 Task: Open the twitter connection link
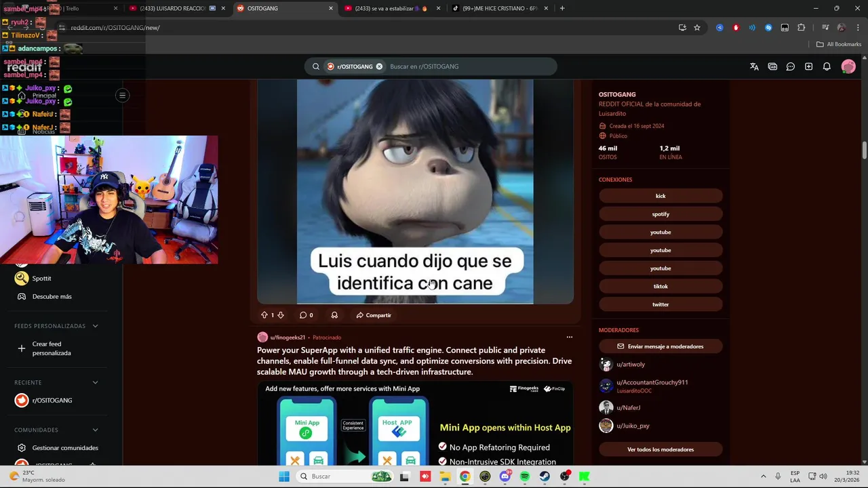[660, 304]
